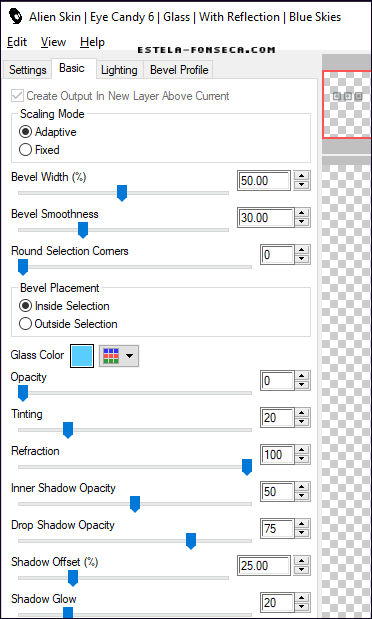Click the Glass Color blue swatch
The width and height of the screenshot is (372, 619).
click(82, 356)
